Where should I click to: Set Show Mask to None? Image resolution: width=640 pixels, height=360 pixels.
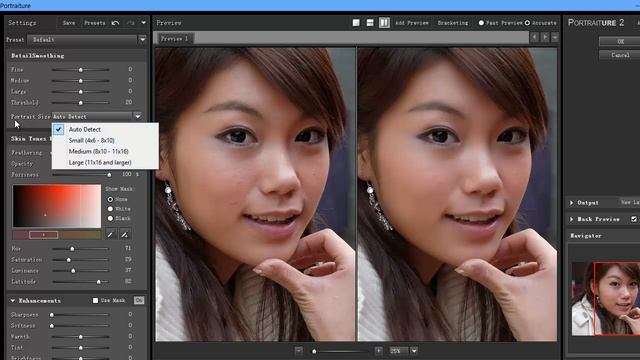coord(110,200)
